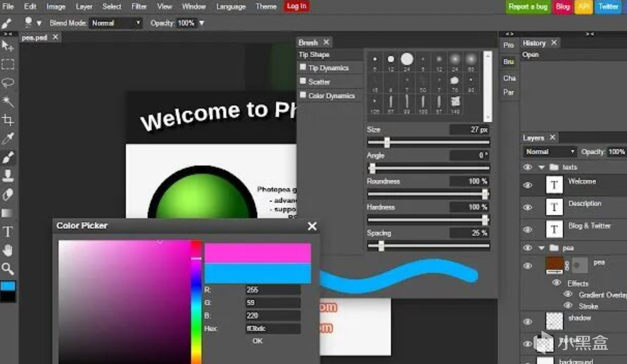Open the Blend Mode dropdown in options bar

pos(116,23)
